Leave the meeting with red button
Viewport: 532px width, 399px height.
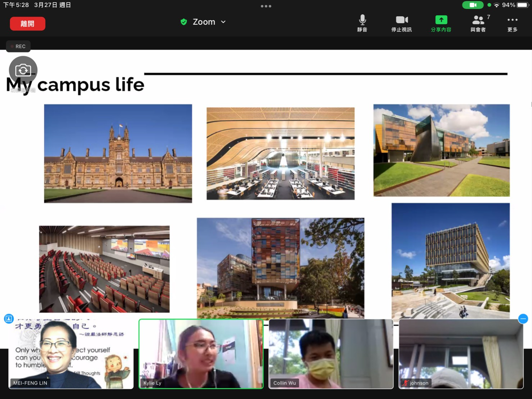tap(28, 24)
